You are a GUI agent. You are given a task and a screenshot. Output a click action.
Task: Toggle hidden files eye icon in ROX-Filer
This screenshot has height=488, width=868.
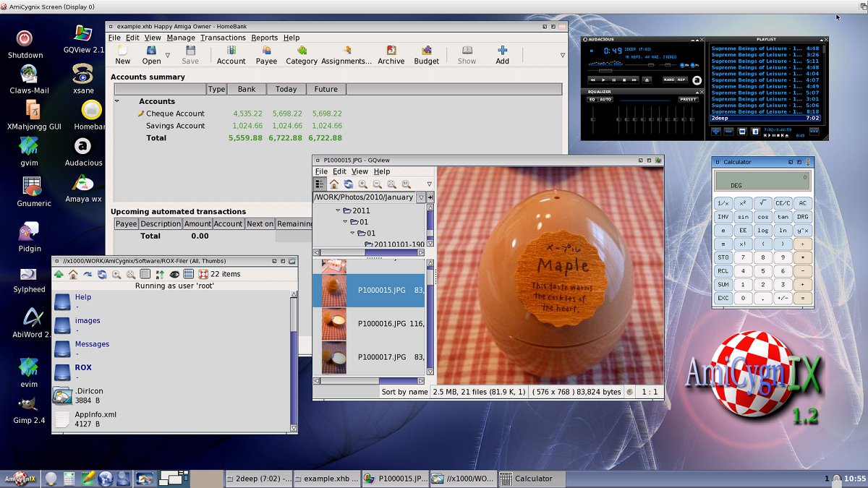point(174,274)
